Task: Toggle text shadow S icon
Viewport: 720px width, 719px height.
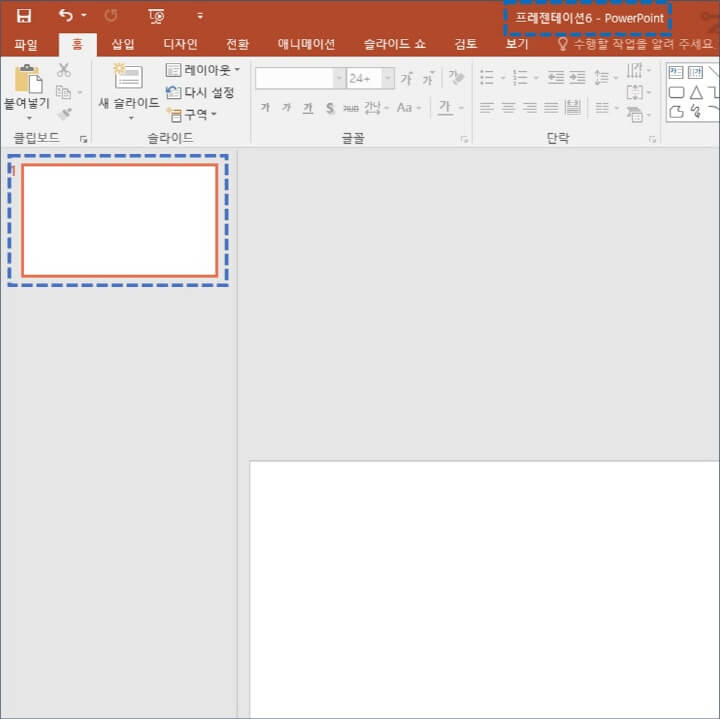Action: 330,108
